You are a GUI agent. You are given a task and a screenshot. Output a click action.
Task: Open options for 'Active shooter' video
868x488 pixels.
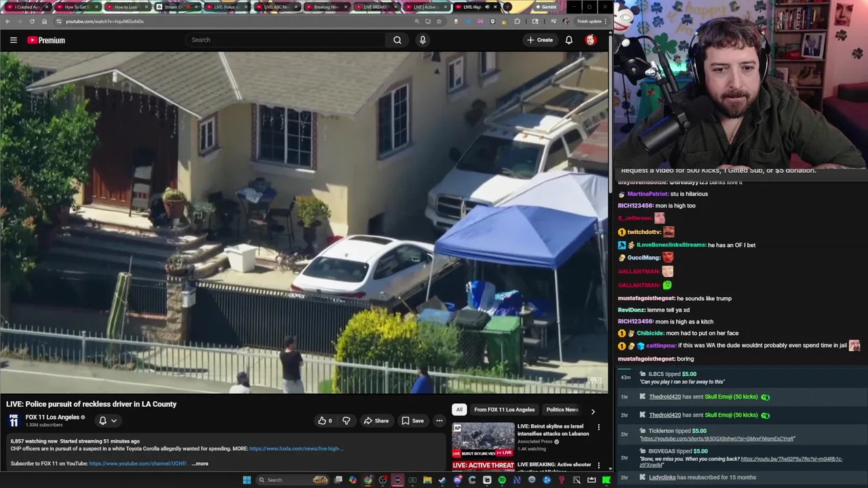598,466
